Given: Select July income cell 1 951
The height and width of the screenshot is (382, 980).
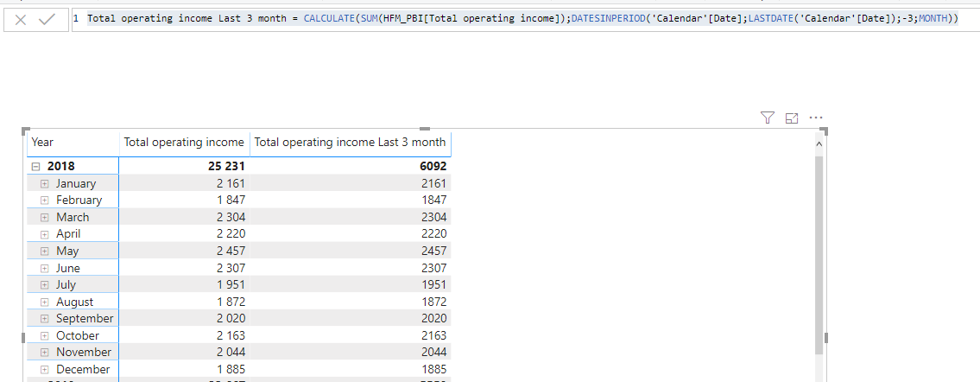Looking at the screenshot, I should click(x=230, y=284).
